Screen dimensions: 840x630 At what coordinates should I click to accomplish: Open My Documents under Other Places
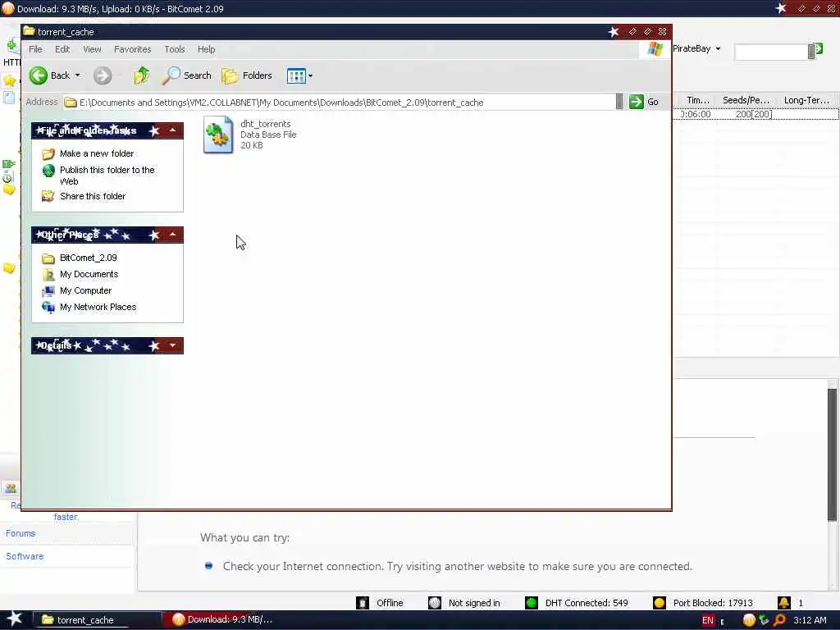[x=89, y=274]
